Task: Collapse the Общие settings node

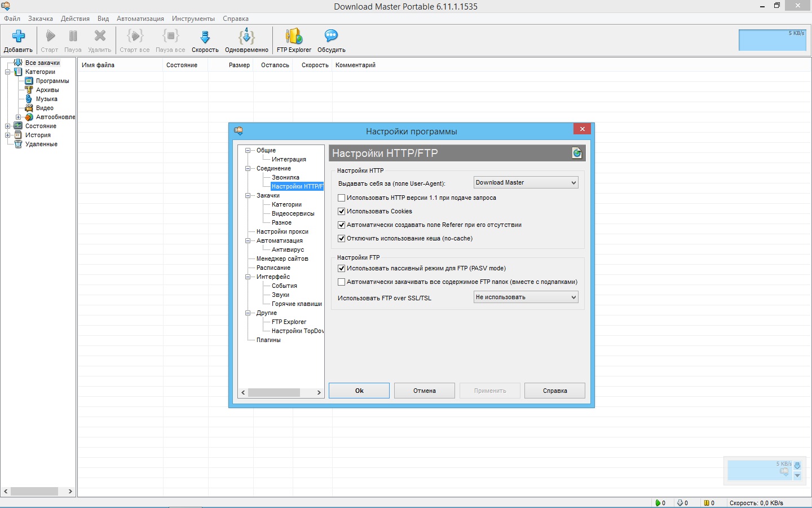Action: [x=248, y=151]
